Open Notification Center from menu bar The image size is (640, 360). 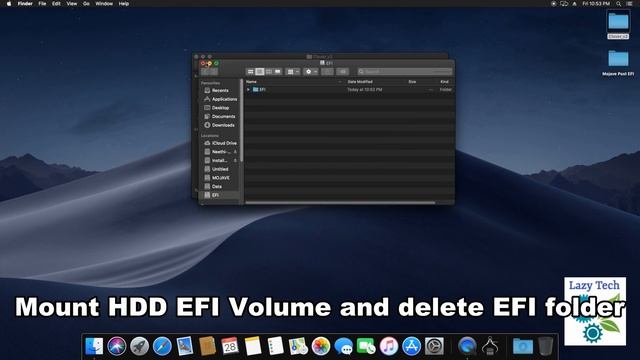pos(629,4)
